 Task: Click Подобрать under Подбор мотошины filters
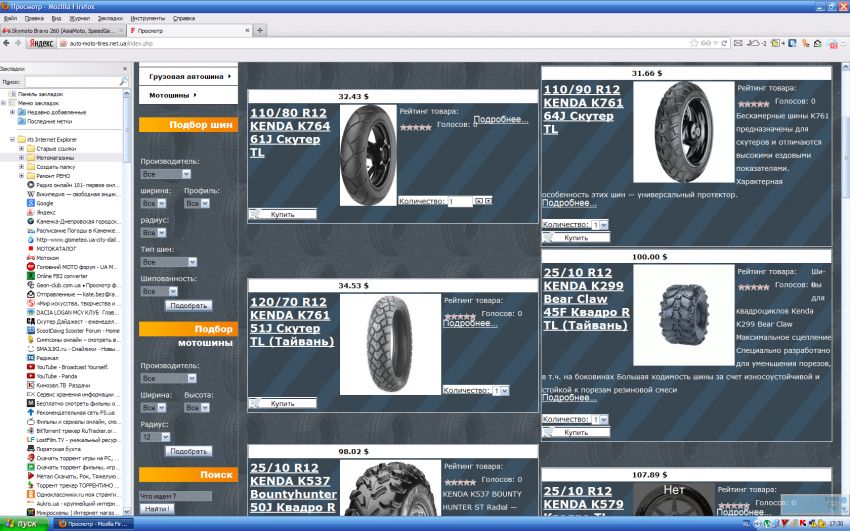click(x=188, y=451)
